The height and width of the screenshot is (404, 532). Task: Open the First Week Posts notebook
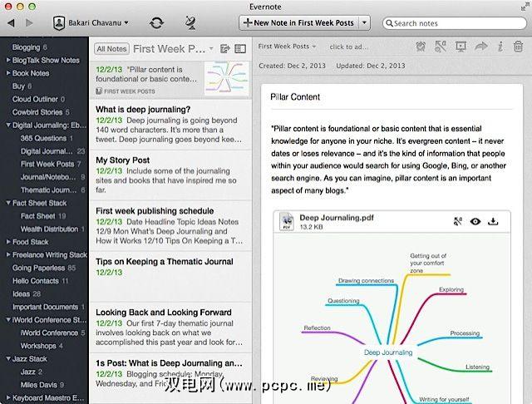point(51,164)
